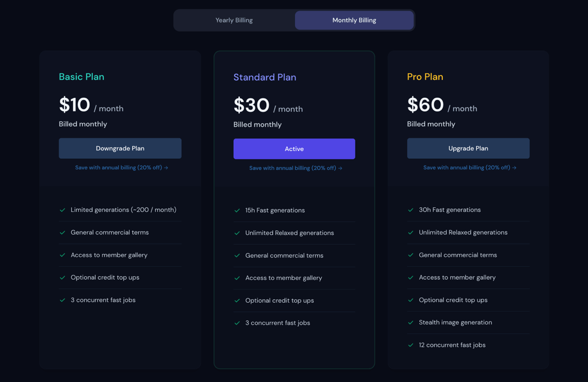Screen dimensions: 588x382
Task: Click checkmark next to 12 concurrent fast jobs
Action: click(x=411, y=345)
